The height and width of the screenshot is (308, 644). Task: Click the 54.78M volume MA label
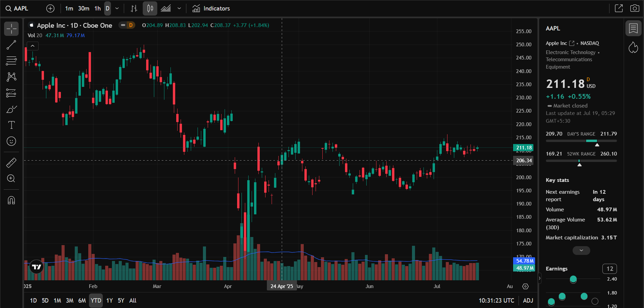click(x=524, y=261)
